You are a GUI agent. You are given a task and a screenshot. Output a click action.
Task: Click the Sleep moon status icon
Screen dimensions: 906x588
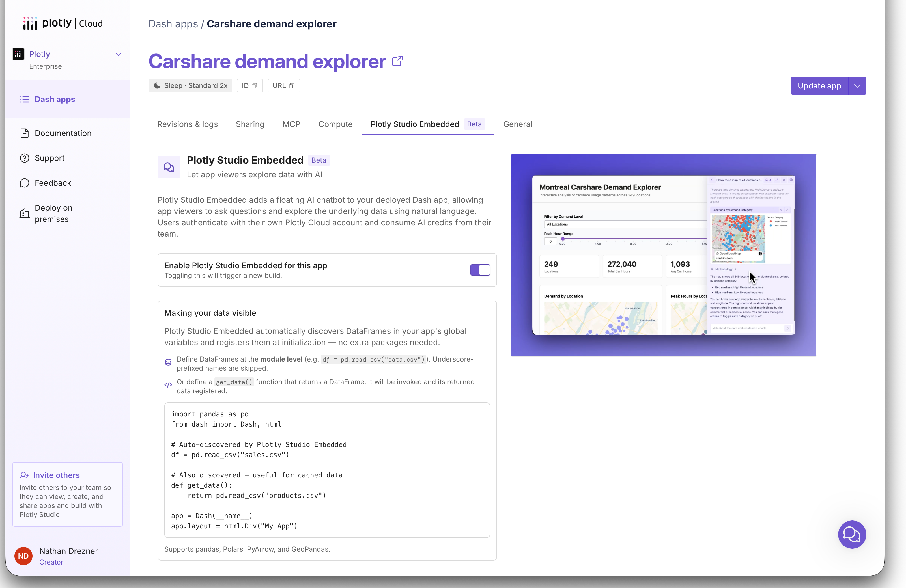(157, 86)
